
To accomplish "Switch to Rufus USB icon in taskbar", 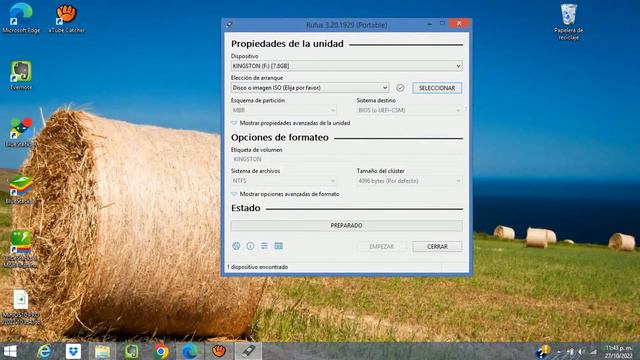I will click(x=248, y=351).
